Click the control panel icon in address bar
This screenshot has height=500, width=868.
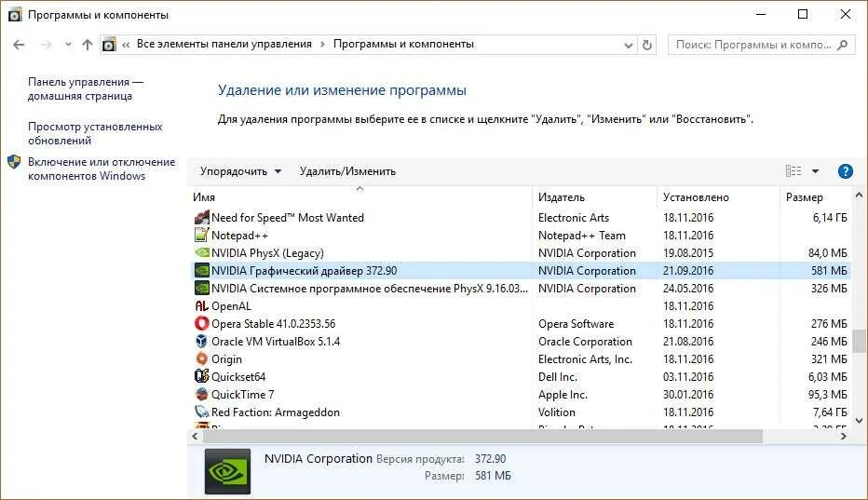point(109,45)
